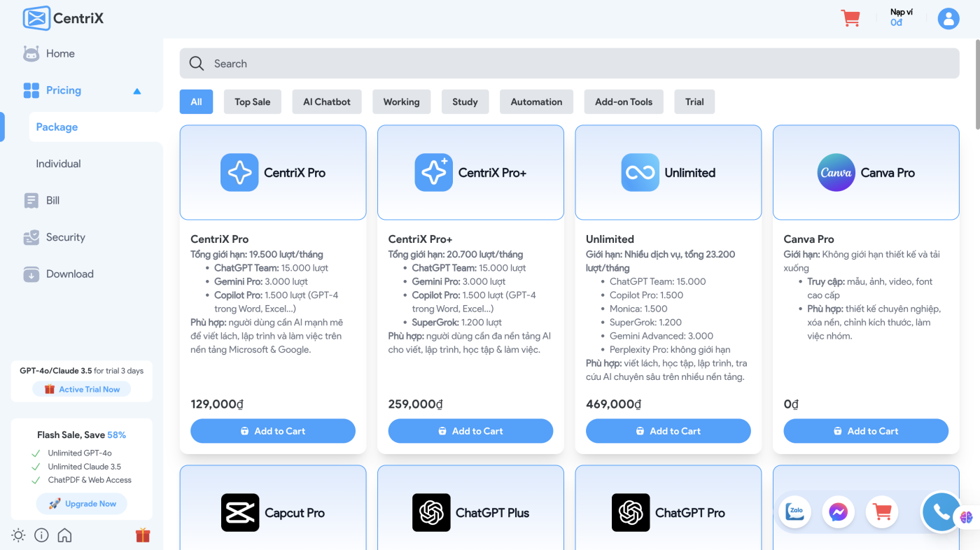
Task: Click the info circle icon
Action: tap(41, 535)
